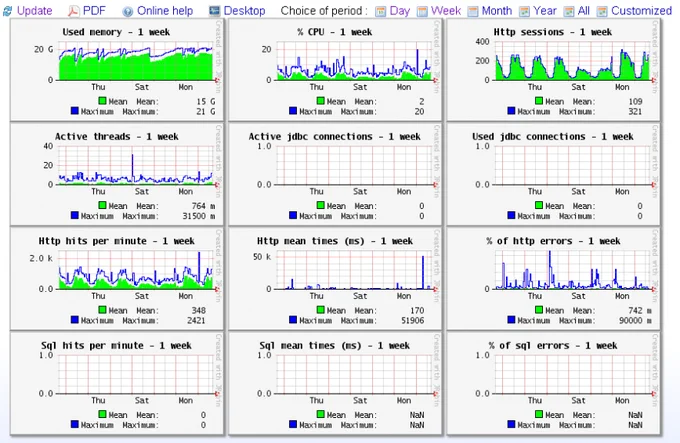Click the Year period calendar icon
Viewport: 680px width, 443px height.
coord(524,11)
